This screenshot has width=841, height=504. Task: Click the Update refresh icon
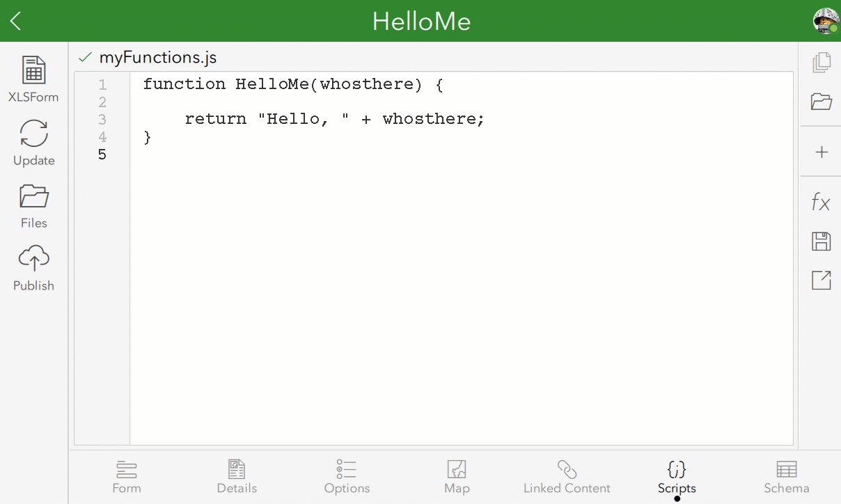33,141
